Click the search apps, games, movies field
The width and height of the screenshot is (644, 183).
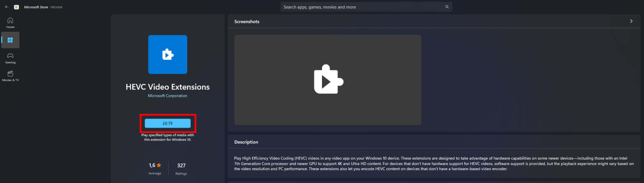pos(366,7)
